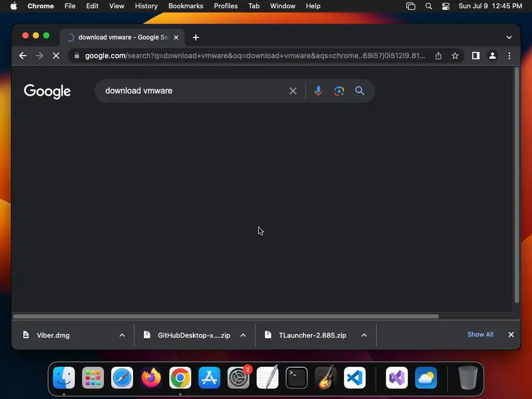532x399 pixels.
Task: Open the Bookmarks menu
Action: (185, 6)
